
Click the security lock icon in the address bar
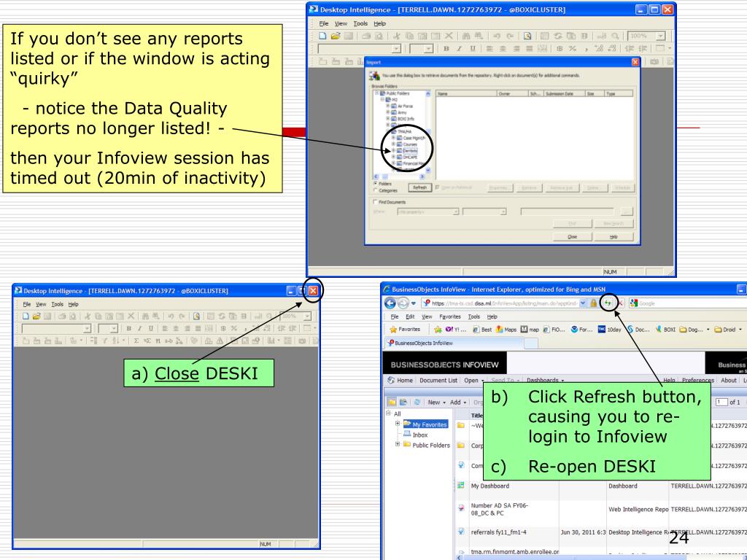(x=594, y=303)
